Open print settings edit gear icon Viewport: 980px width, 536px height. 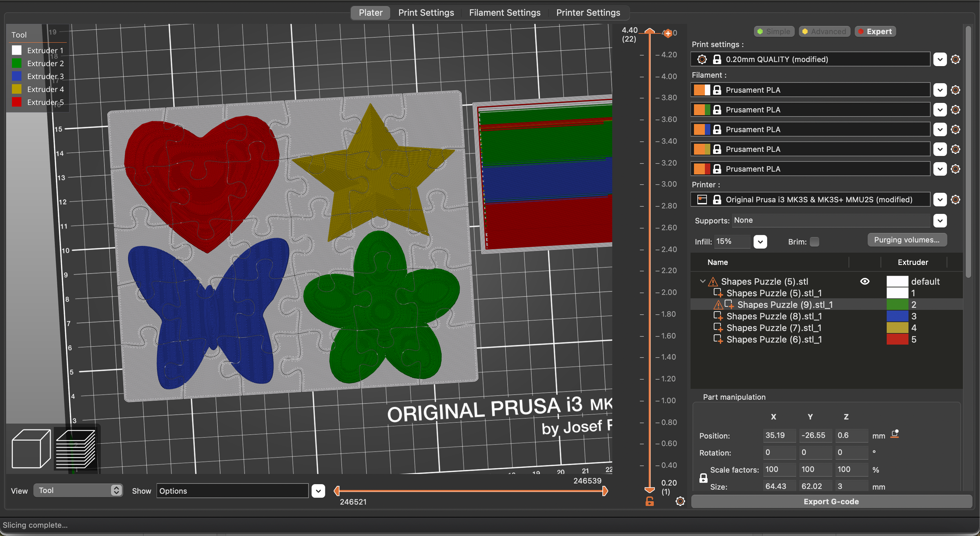[955, 59]
